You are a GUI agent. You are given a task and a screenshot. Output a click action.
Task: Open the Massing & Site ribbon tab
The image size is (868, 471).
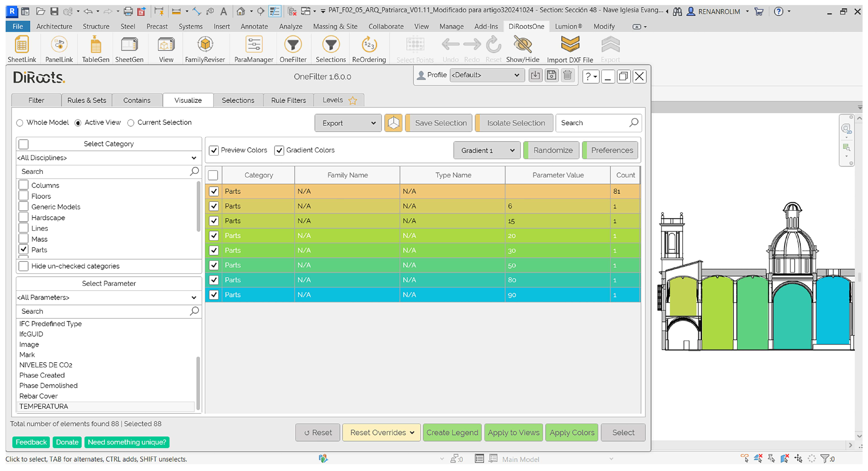pyautogui.click(x=335, y=26)
